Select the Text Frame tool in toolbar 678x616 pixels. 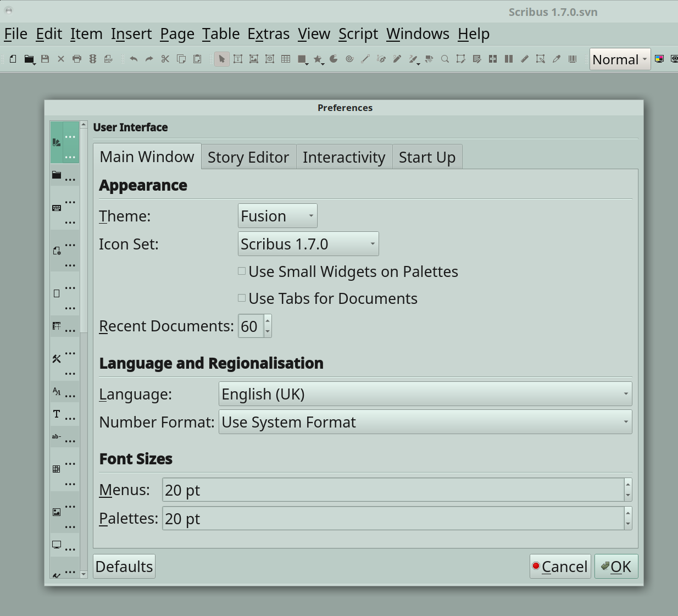(238, 59)
